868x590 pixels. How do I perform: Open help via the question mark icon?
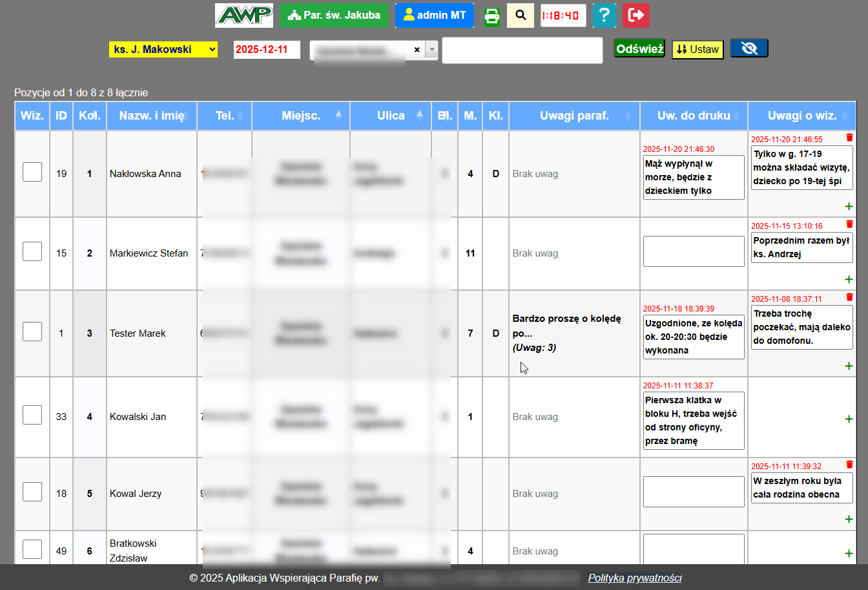(604, 16)
